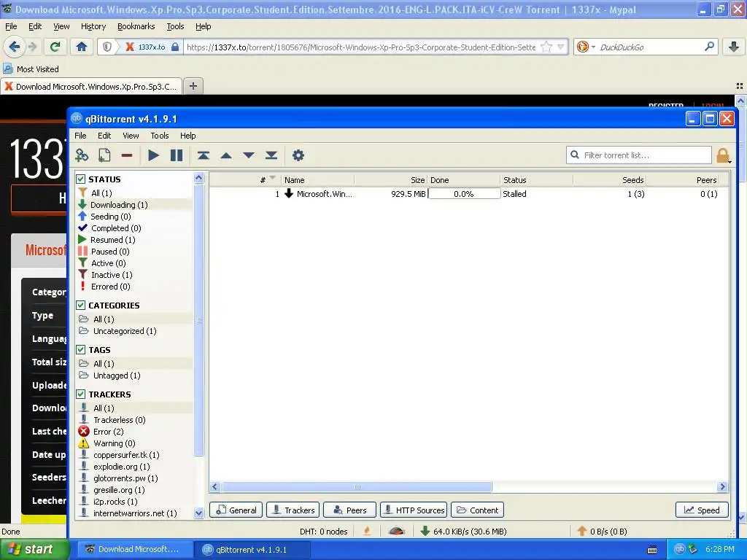Click the move down queue arrow
This screenshot has width=747, height=560.
249,155
